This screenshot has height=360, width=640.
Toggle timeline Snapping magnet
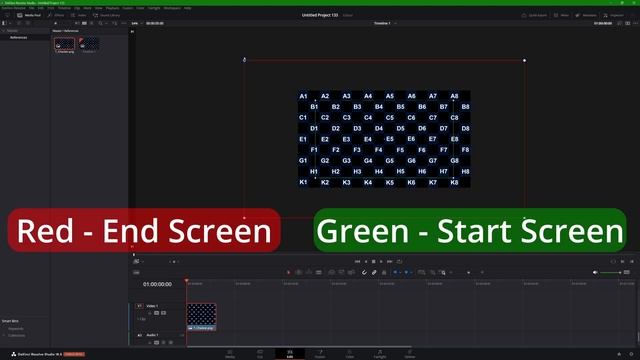[x=364, y=272]
